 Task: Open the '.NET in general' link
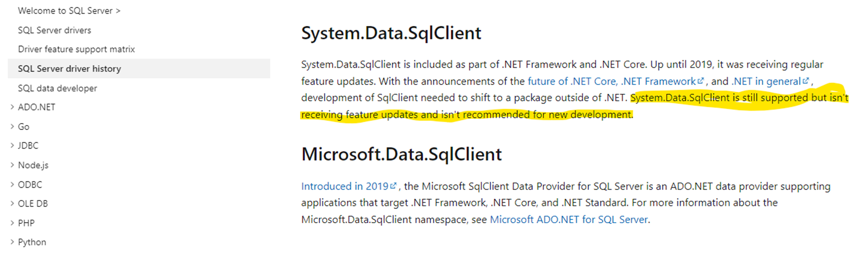coord(766,81)
